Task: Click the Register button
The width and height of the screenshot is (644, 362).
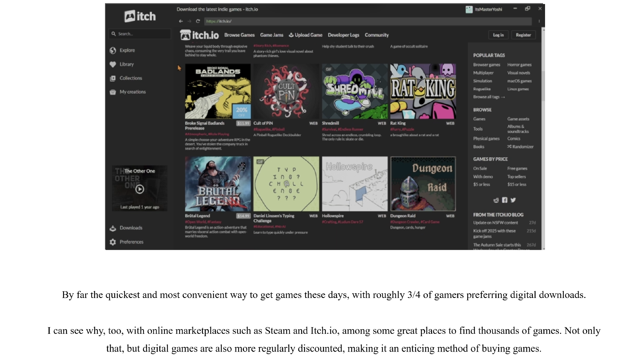Action: point(523,35)
